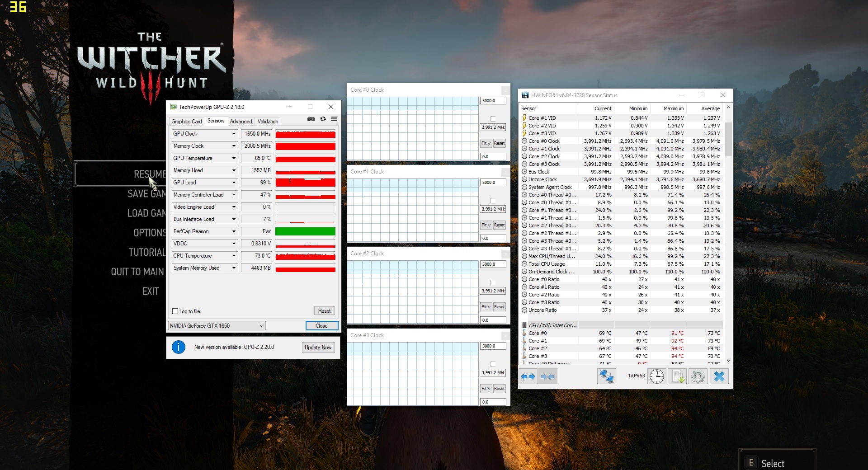The height and width of the screenshot is (470, 868).
Task: Click Update Now button
Action: click(x=318, y=348)
